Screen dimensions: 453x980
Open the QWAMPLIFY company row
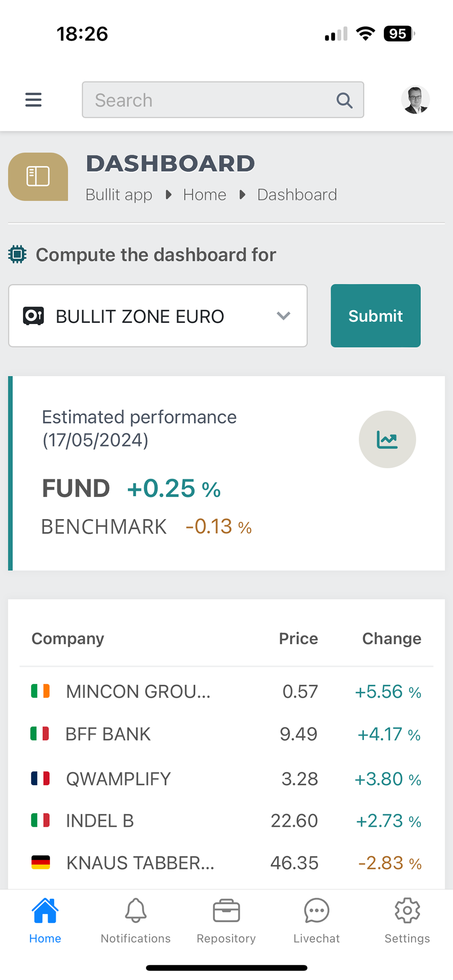[x=226, y=779]
